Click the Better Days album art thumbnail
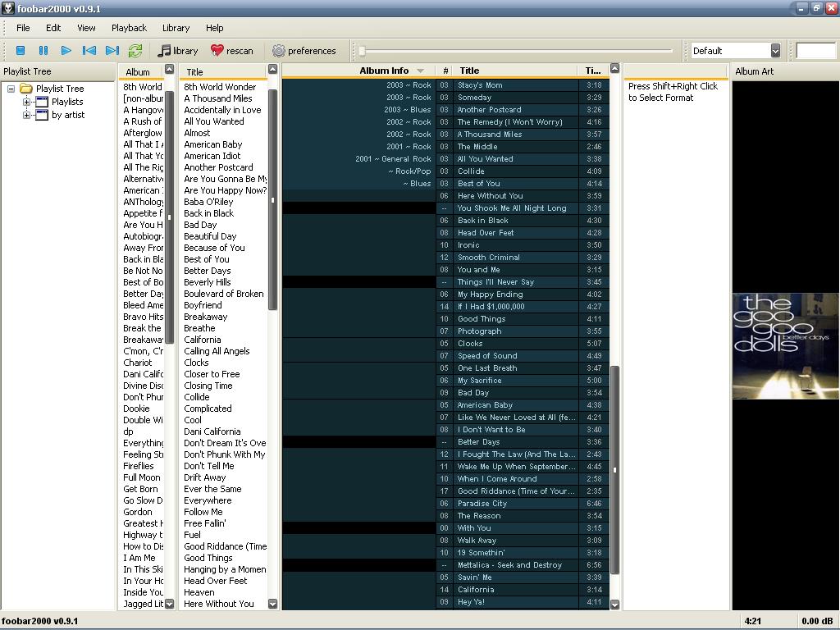 coord(785,346)
